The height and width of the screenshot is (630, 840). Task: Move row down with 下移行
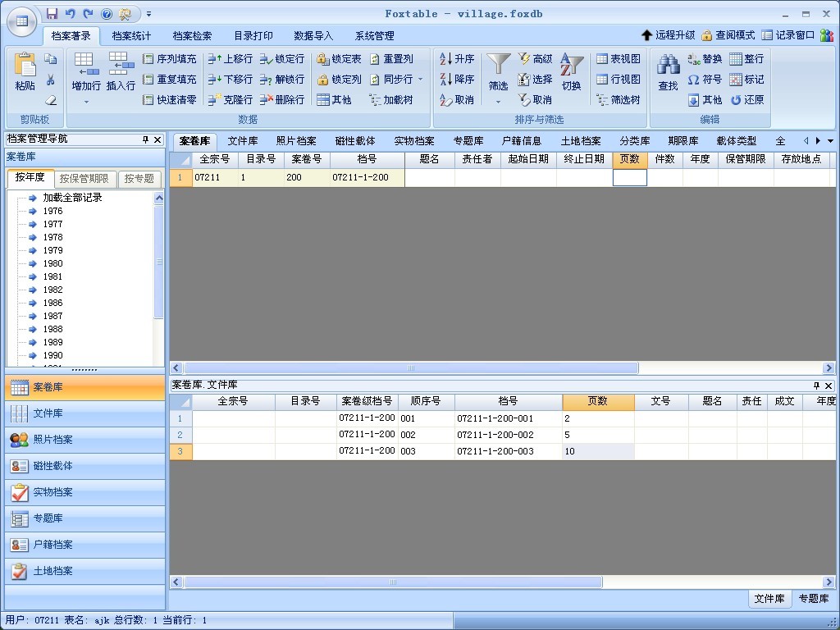pos(230,80)
